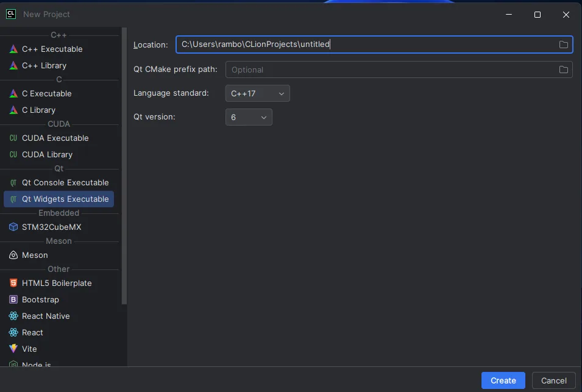Minimize the New Project window
The height and width of the screenshot is (392, 582).
tap(509, 15)
